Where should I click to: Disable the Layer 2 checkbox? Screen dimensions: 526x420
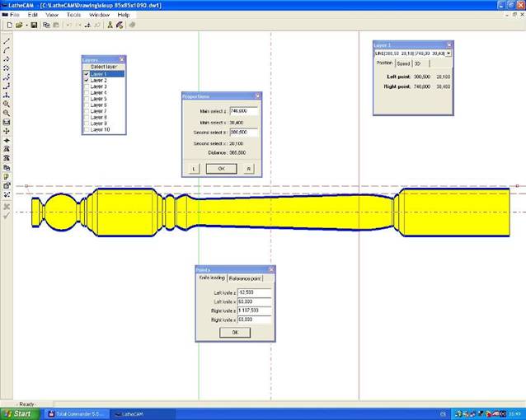click(87, 80)
